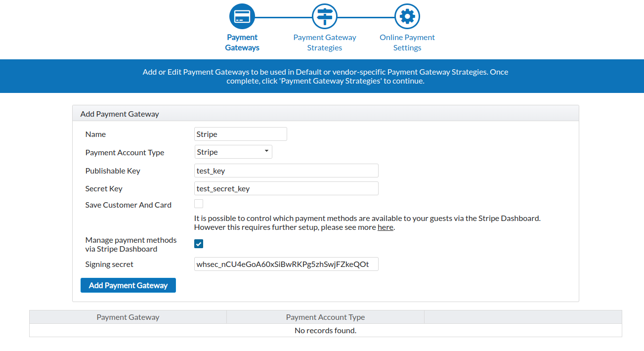This screenshot has width=644, height=351.
Task: Click the Online Payment Settings gear icon
Action: [x=407, y=16]
